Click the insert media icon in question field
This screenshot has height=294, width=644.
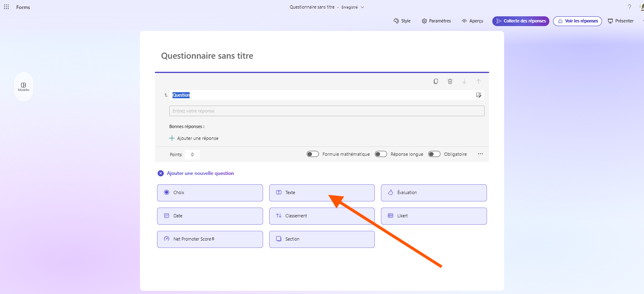coord(478,95)
